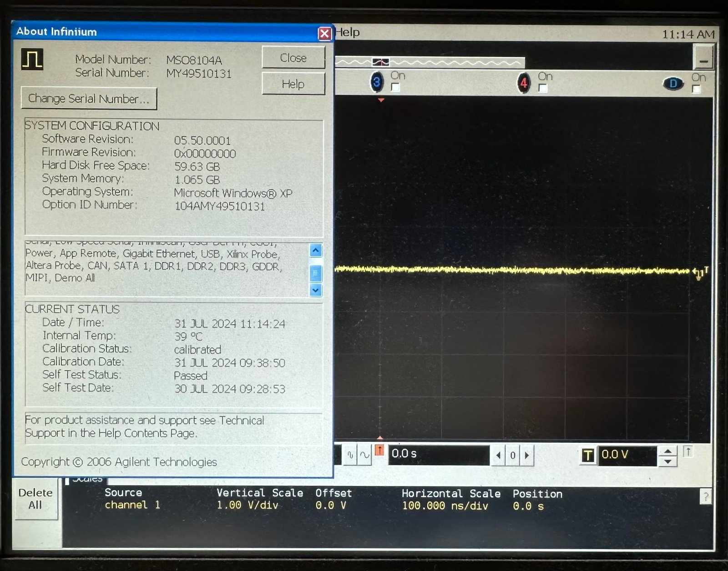728x571 pixels.
Task: Decrease trigger level with down arrow
Action: pos(668,461)
